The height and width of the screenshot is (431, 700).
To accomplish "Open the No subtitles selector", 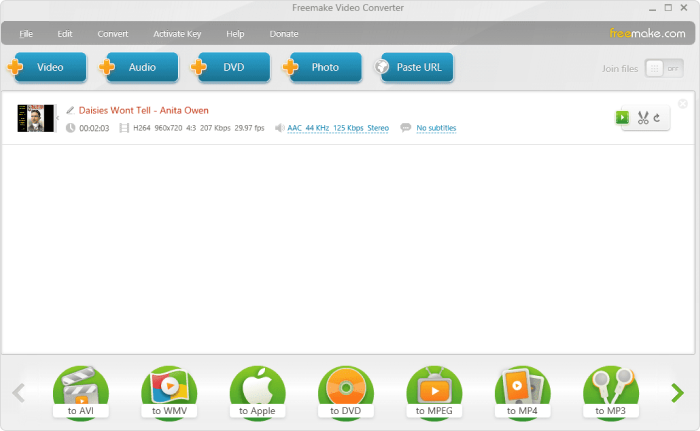I will [436, 128].
